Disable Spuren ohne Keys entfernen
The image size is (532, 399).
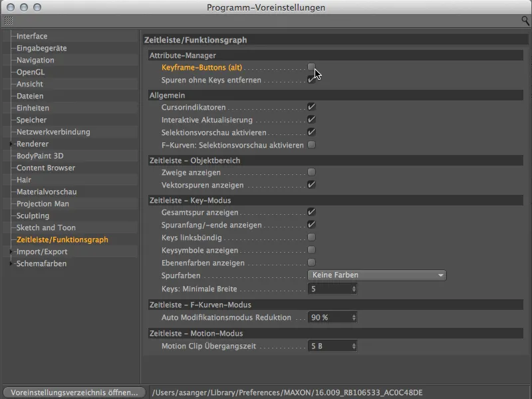(310, 79)
